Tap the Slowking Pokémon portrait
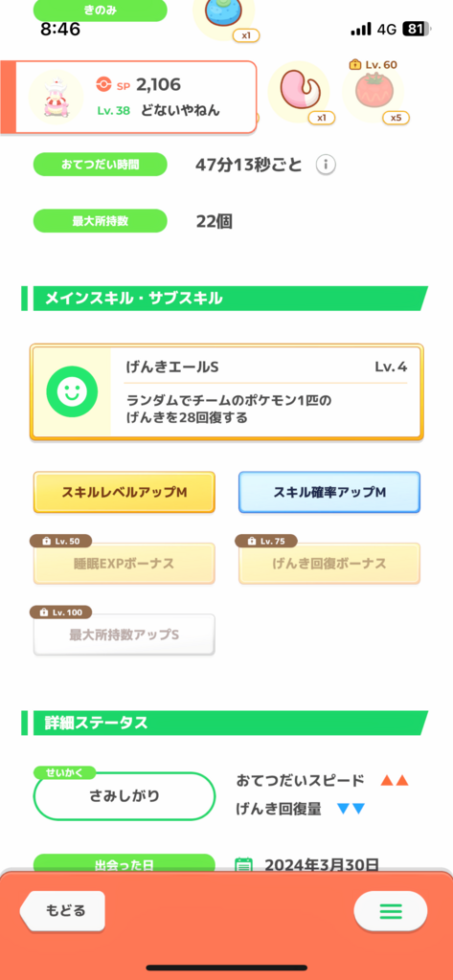 (57, 97)
